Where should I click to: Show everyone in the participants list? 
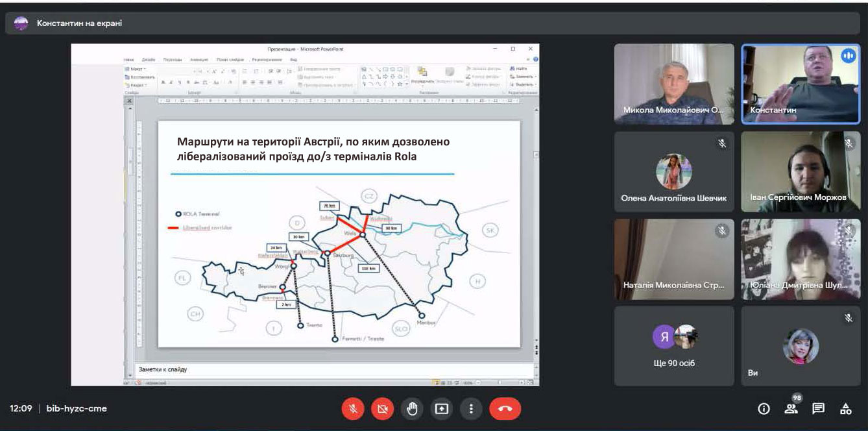coord(791,409)
